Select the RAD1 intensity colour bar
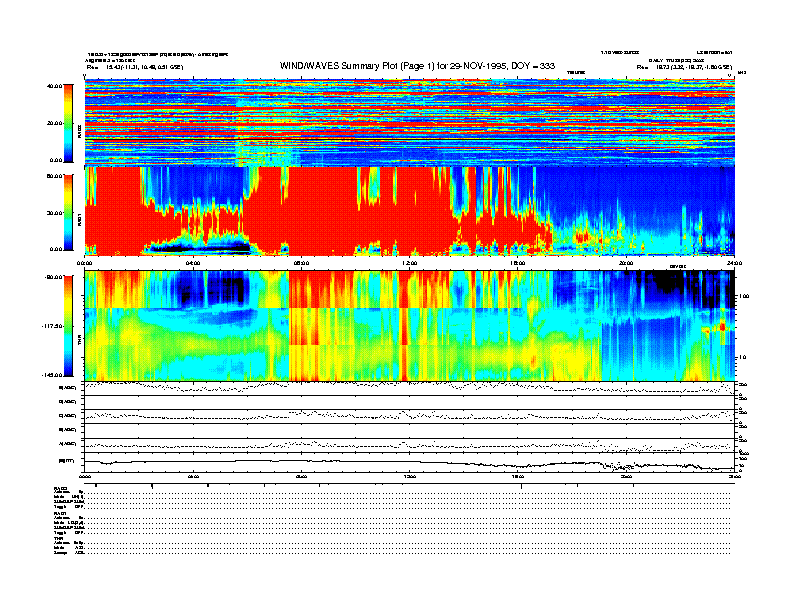The width and height of the screenshot is (792, 612). [x=68, y=213]
